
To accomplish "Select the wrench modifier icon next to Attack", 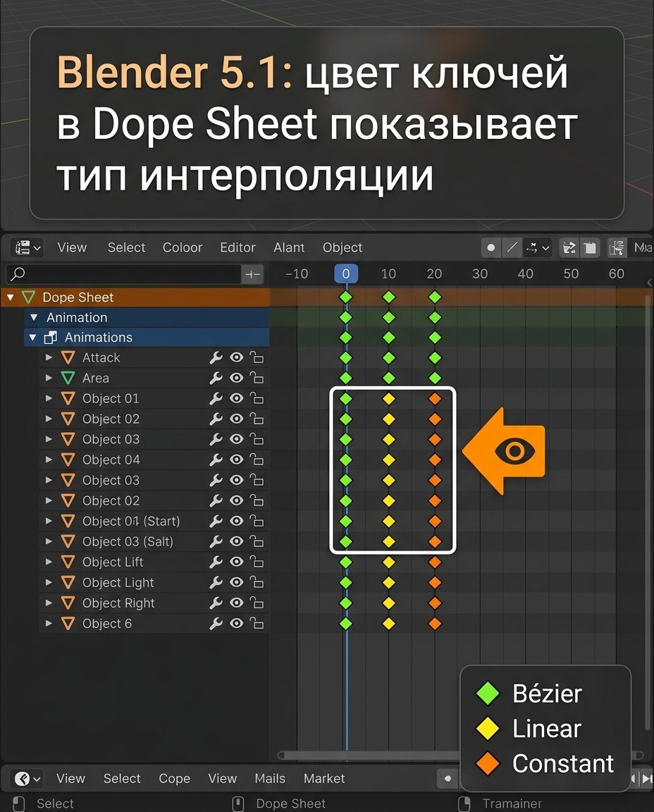I will coord(216,357).
